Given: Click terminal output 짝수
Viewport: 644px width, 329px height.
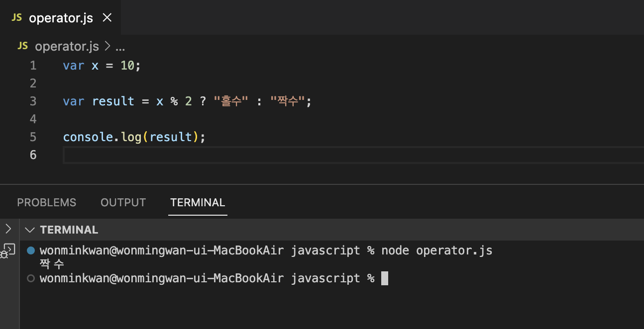Looking at the screenshot, I should click(x=52, y=264).
